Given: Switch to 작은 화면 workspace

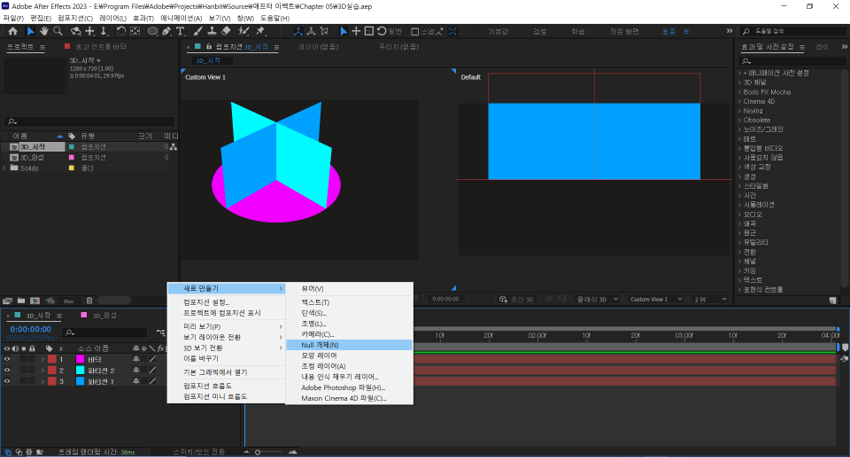Looking at the screenshot, I should click(624, 31).
